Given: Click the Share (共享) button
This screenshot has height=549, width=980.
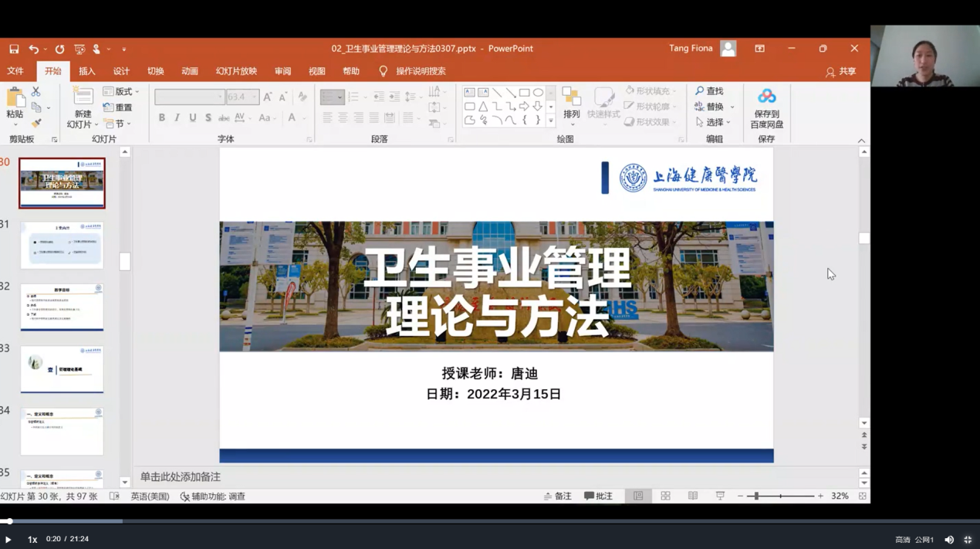Looking at the screenshot, I should 840,71.
